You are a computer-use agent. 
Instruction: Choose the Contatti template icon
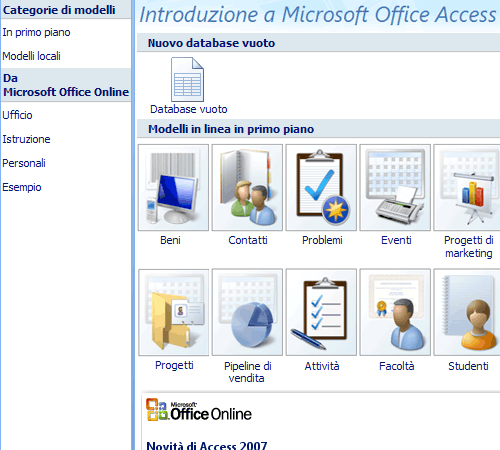tap(247, 187)
